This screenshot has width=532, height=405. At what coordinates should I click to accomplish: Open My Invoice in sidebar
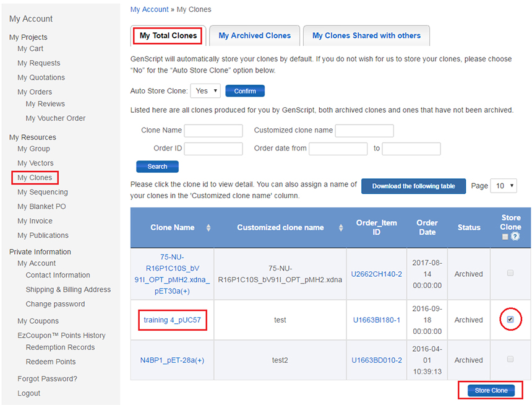pyautogui.click(x=35, y=221)
